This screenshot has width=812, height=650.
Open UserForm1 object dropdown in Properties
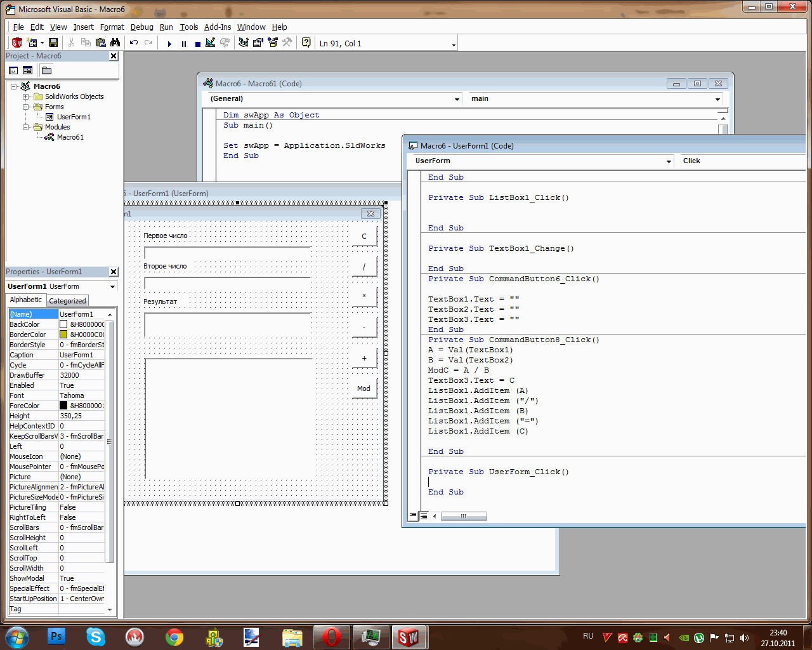click(112, 287)
